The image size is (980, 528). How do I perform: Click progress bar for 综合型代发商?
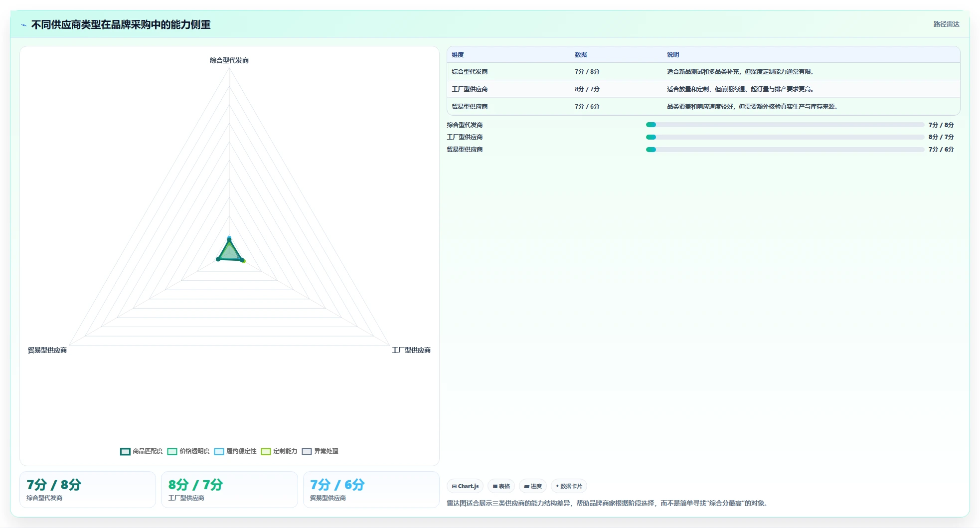click(785, 125)
